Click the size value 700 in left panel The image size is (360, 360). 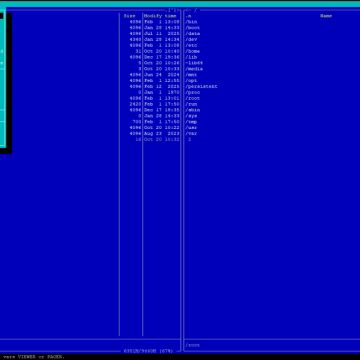[137, 122]
